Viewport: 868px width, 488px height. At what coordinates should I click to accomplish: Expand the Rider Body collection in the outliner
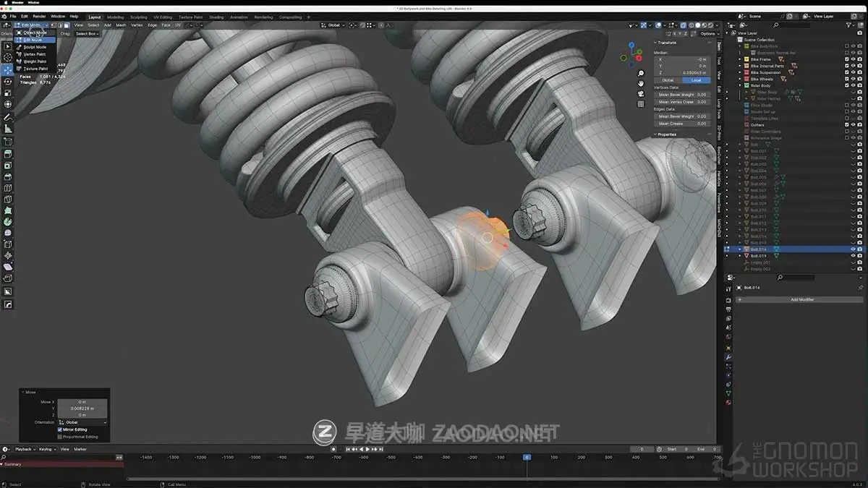tap(739, 85)
